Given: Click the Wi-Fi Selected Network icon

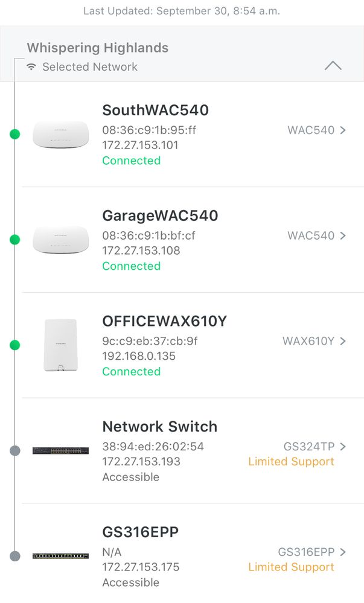Looking at the screenshot, I should [x=31, y=67].
